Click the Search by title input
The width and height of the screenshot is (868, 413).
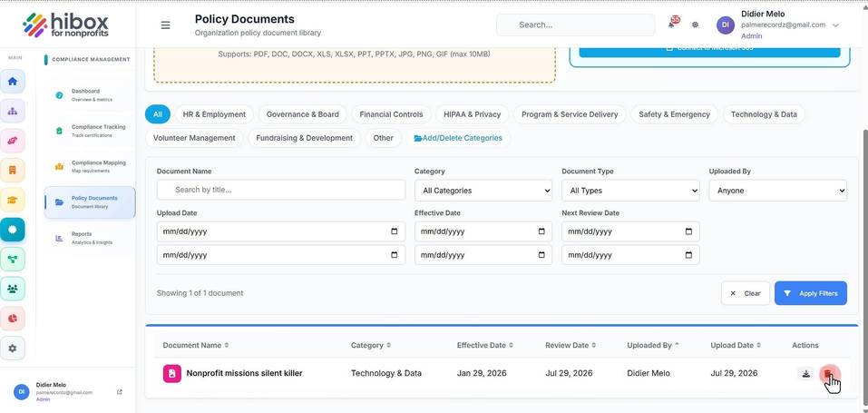click(281, 190)
